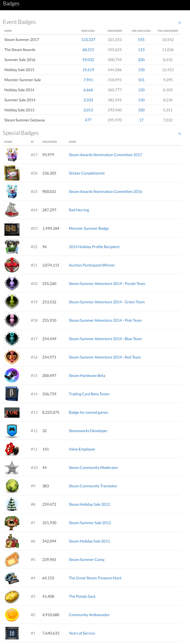Open the Sticker Completionist badge link
The width and height of the screenshot is (190, 644).
(86, 173)
